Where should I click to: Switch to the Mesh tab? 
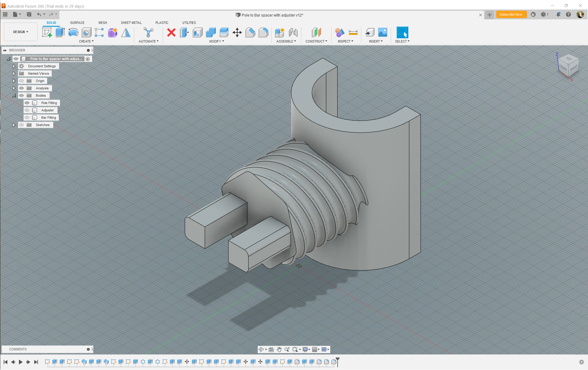(x=102, y=23)
